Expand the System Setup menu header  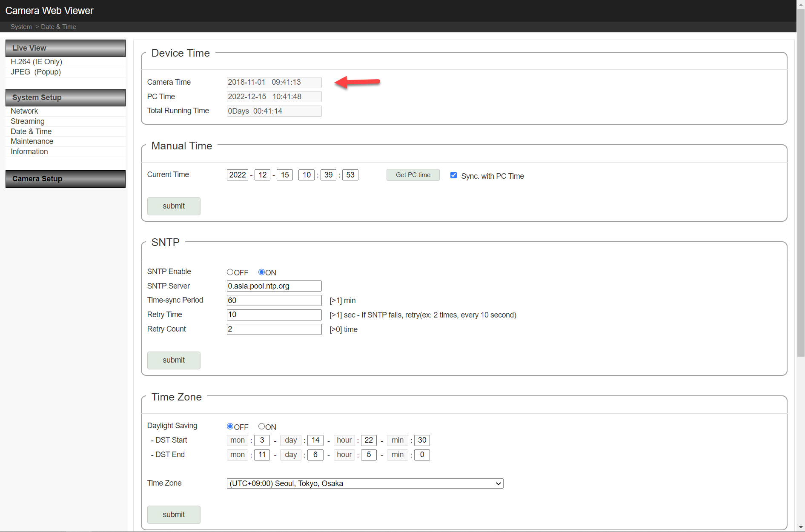click(66, 97)
